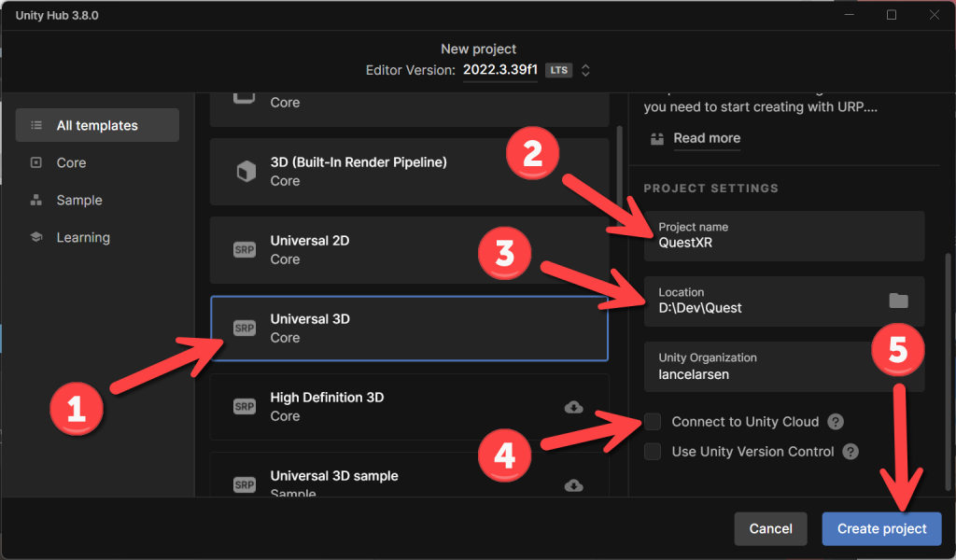Click the LTS version badge

(558, 70)
